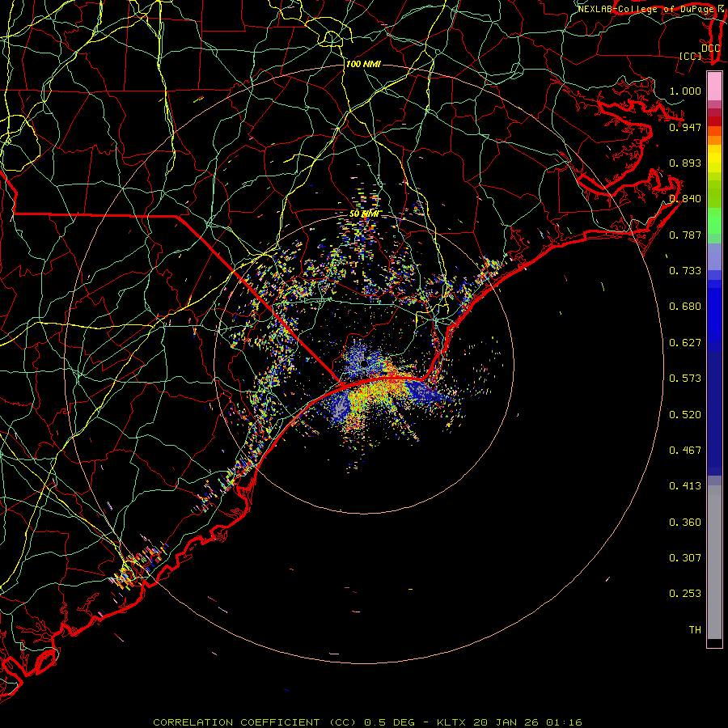
Task: Click the 0.733 color scale value
Action: 685,271
